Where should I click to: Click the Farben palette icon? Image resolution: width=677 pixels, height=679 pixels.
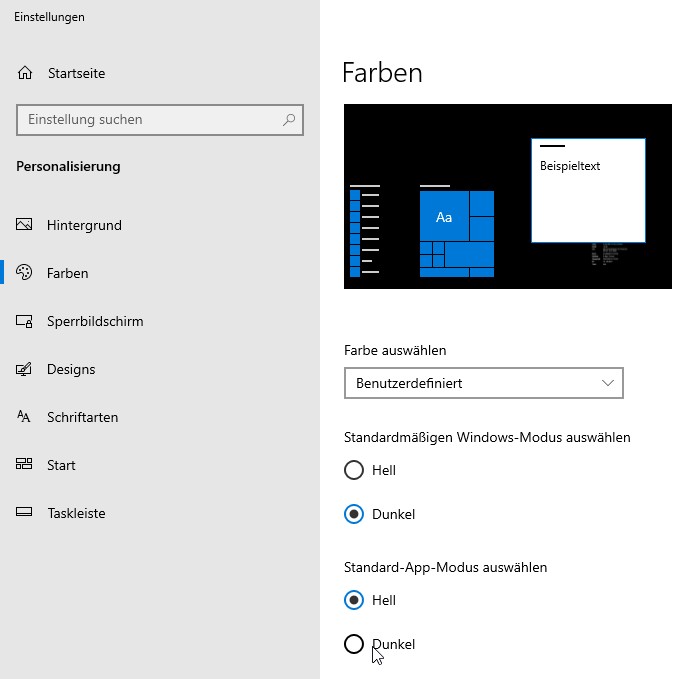pyautogui.click(x=25, y=273)
